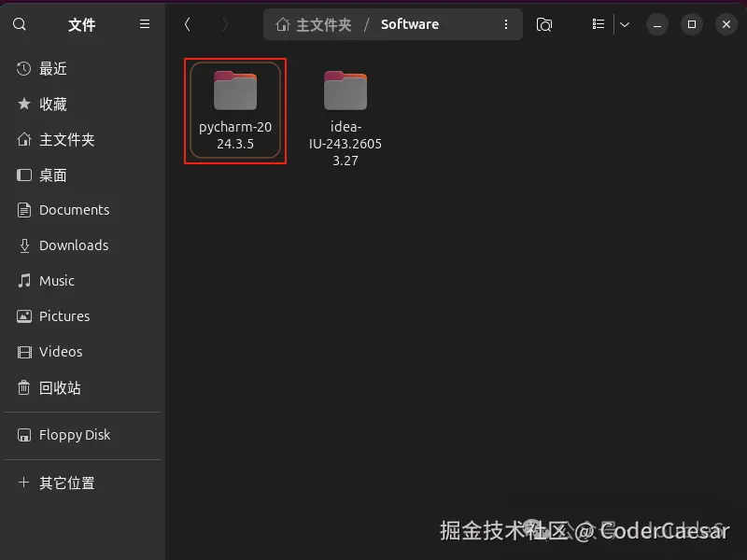Click the Pictures icon in sidebar

24,316
